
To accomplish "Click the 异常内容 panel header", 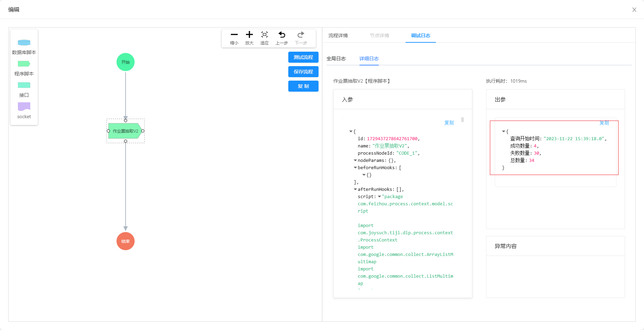I will tap(555, 246).
